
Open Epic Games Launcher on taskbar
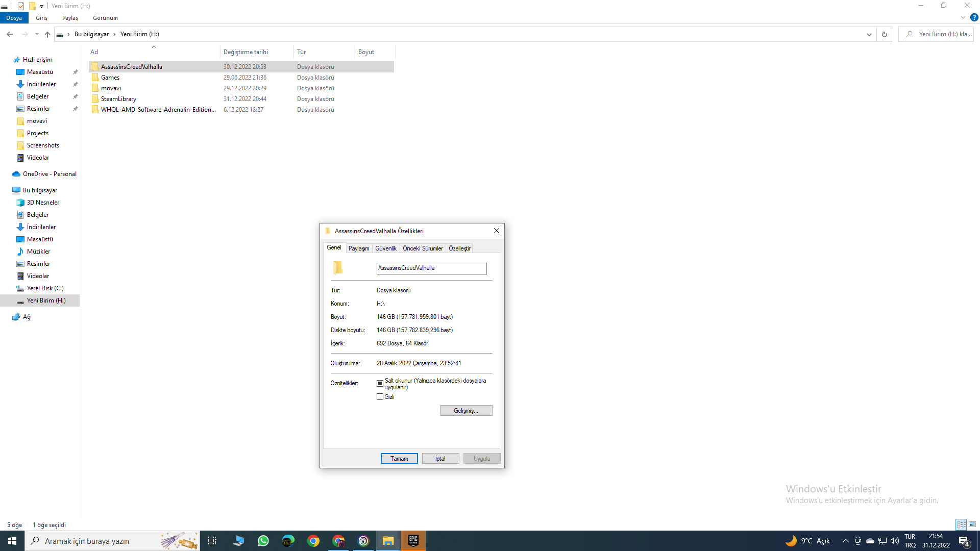[x=413, y=541]
